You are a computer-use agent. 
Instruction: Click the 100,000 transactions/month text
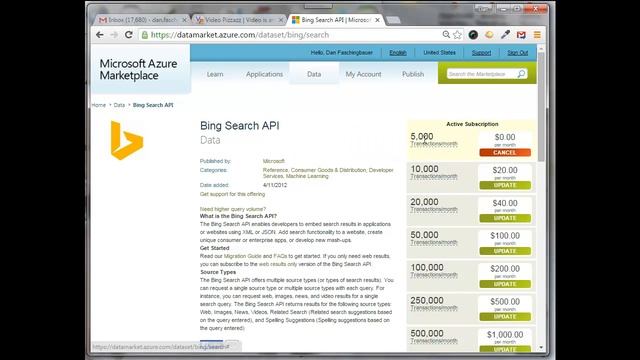434,271
